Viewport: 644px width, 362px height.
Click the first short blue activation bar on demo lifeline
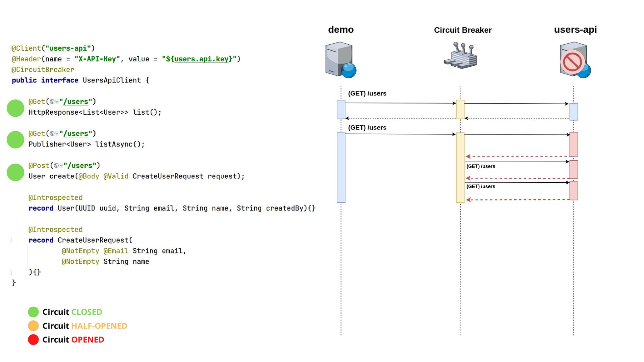click(x=341, y=109)
